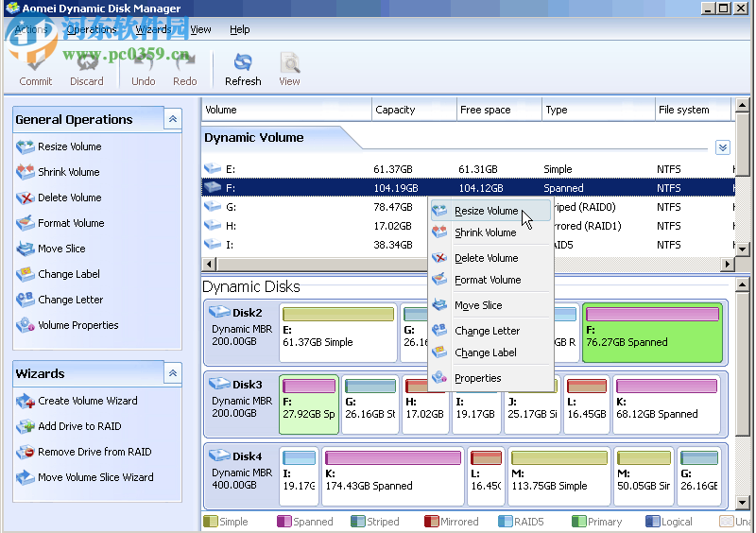Select G: 26.16GB partition on Disk3
The width and height of the screenshot is (756, 533).
pyautogui.click(x=370, y=404)
